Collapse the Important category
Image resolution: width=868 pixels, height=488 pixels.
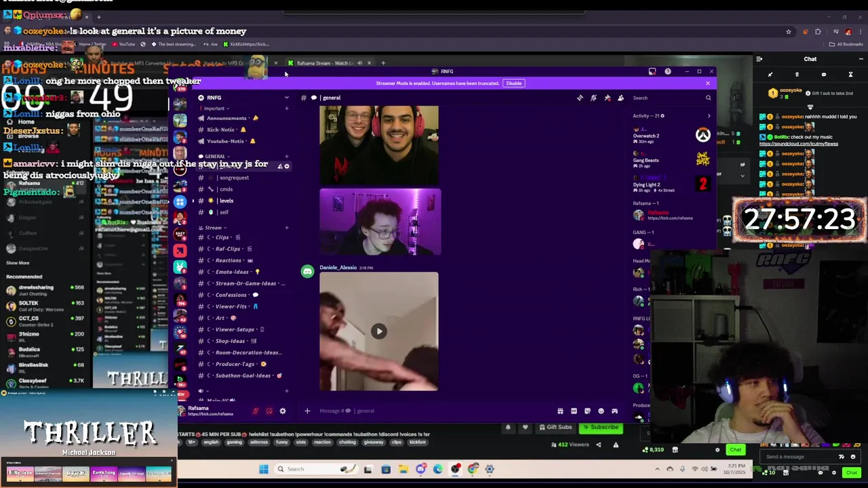click(216, 108)
